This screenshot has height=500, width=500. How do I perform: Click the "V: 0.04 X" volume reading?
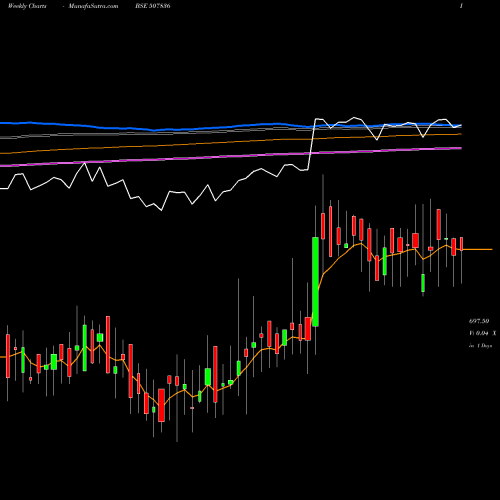point(482,333)
